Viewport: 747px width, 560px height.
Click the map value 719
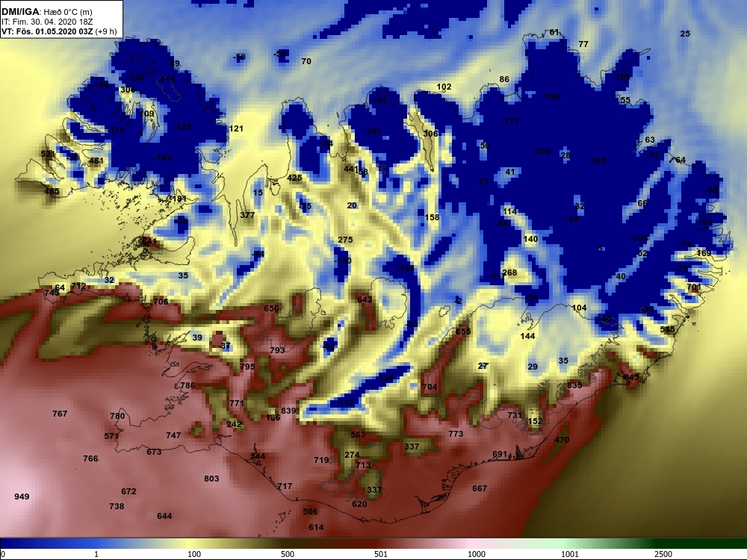321,460
